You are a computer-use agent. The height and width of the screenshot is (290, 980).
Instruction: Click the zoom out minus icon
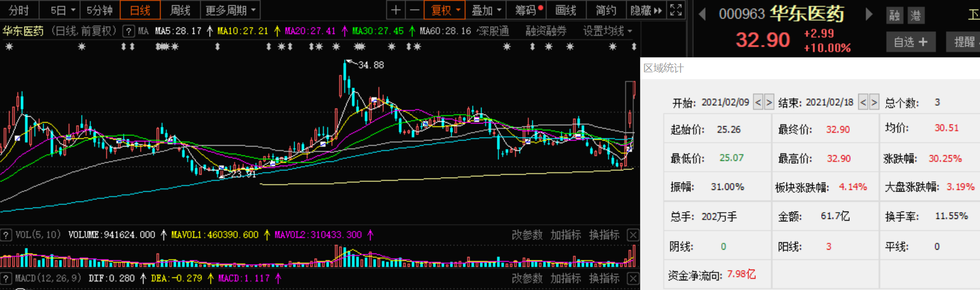(414, 10)
